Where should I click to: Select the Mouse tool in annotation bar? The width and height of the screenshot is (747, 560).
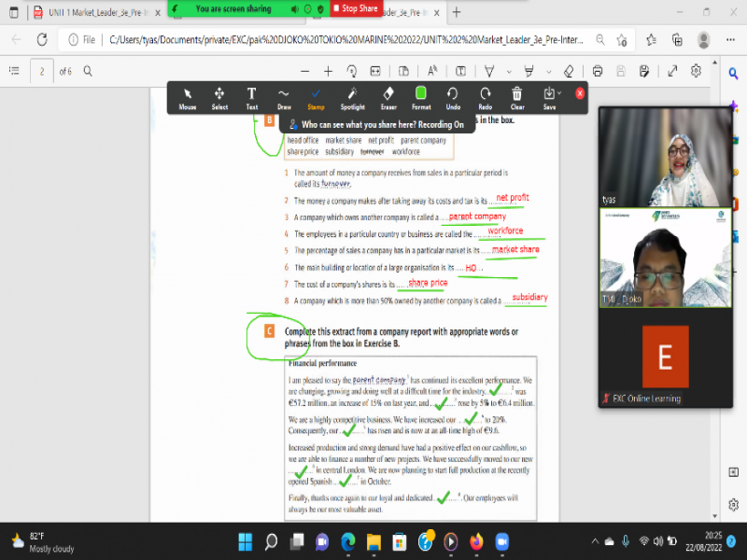coord(188,97)
